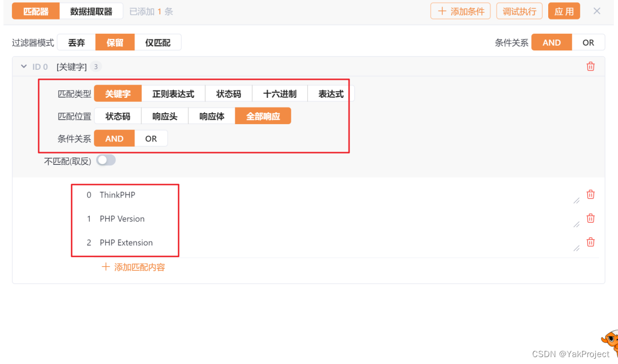Click the PHP Version keyword input
This screenshot has width=618, height=364.
coord(337,219)
